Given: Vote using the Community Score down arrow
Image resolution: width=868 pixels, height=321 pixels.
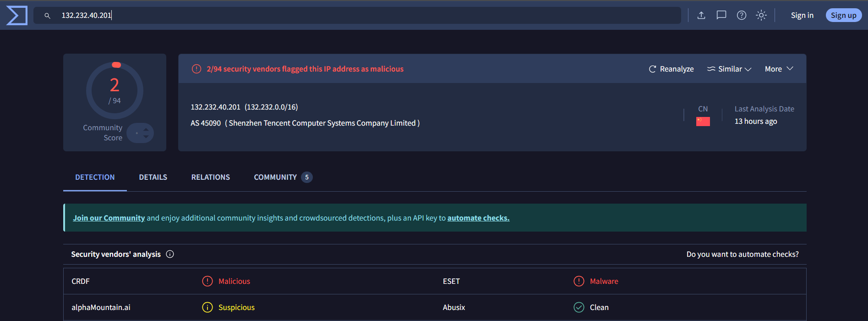Looking at the screenshot, I should pos(146,137).
